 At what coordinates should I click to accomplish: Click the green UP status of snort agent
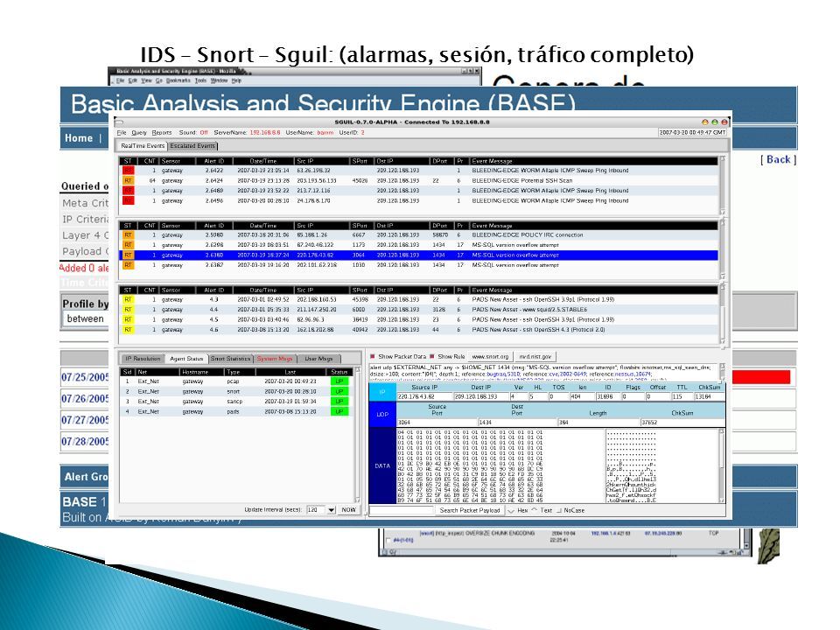click(339, 392)
